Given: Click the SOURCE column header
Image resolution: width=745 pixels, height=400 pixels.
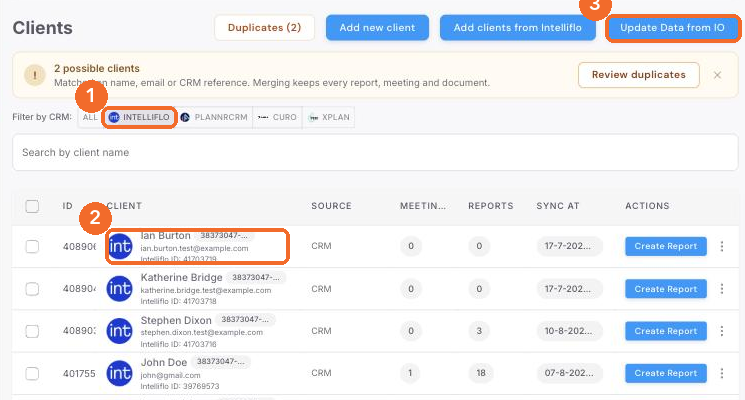Looking at the screenshot, I should tap(332, 206).
